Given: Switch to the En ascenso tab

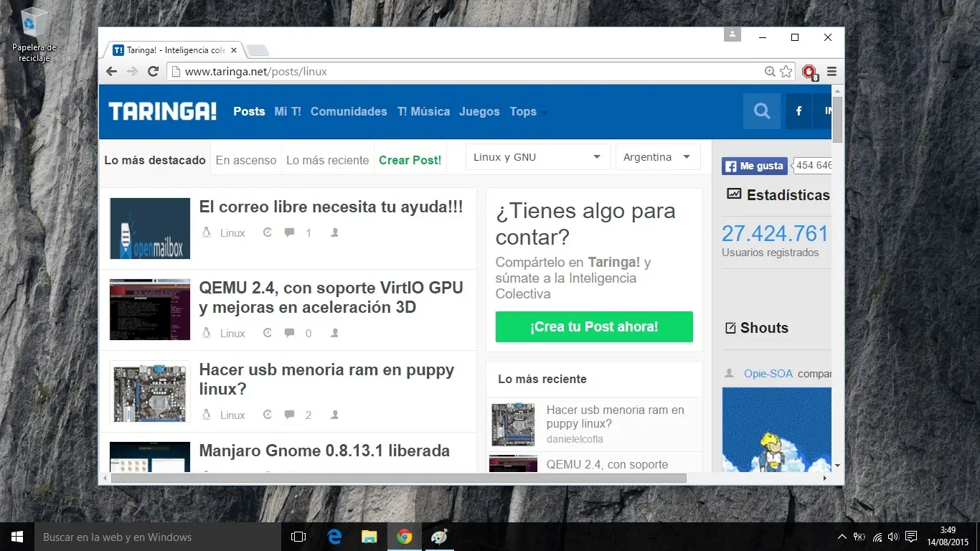Looking at the screenshot, I should 245,160.
